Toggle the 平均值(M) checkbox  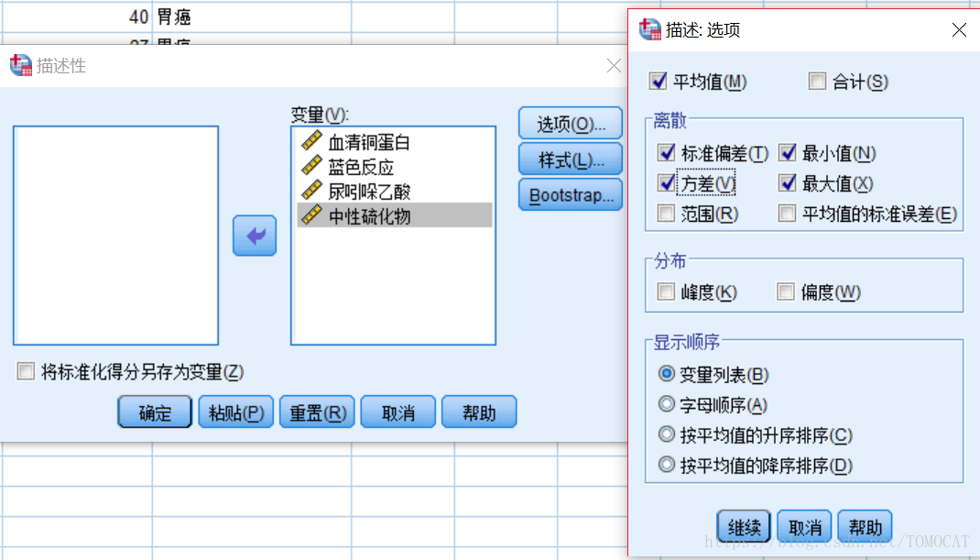click(659, 82)
